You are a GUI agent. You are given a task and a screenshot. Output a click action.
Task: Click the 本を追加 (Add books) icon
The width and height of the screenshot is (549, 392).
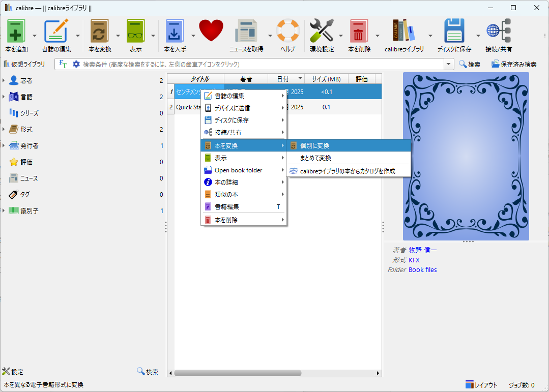[x=16, y=32]
